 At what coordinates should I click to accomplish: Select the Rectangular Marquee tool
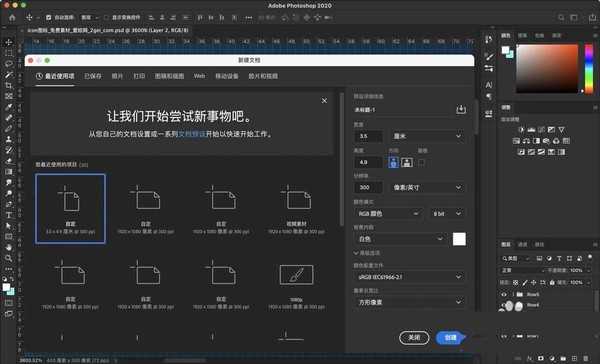[x=8, y=53]
